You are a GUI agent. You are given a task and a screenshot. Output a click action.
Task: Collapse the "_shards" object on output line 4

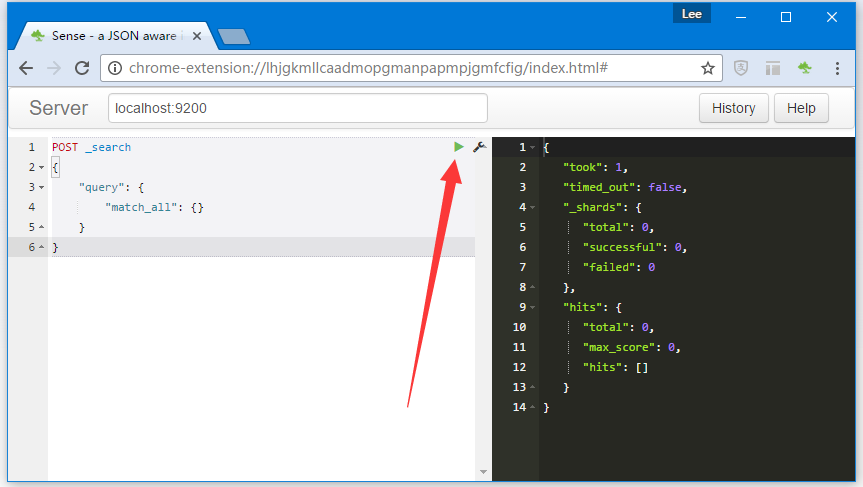[533, 208]
